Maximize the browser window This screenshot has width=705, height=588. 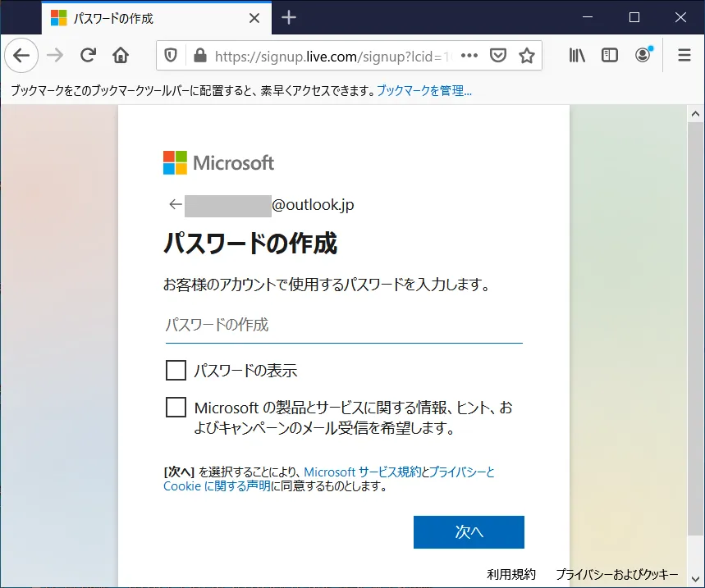click(x=634, y=17)
